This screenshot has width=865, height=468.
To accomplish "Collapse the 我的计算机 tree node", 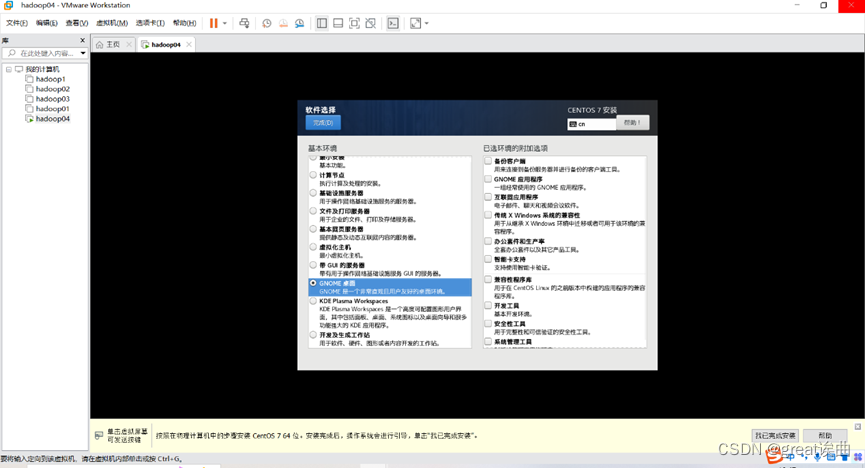I will pos(9,69).
